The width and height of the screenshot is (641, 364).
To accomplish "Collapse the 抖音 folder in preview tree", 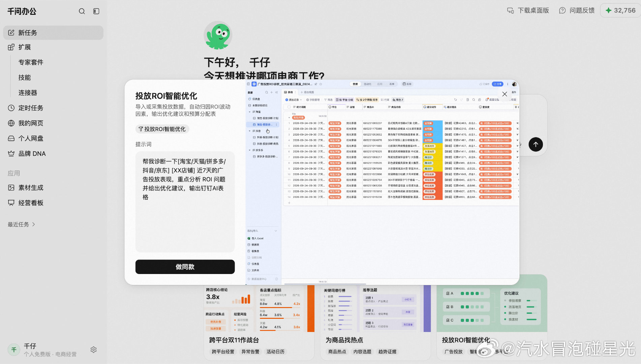I will 250,131.
